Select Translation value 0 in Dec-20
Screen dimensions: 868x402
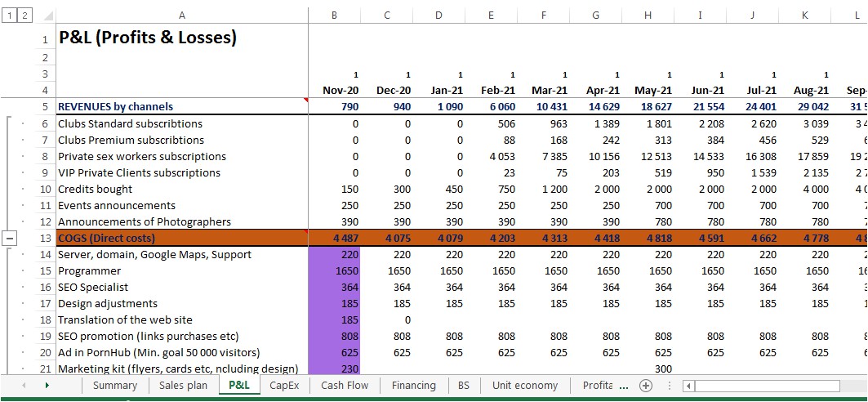(386, 320)
